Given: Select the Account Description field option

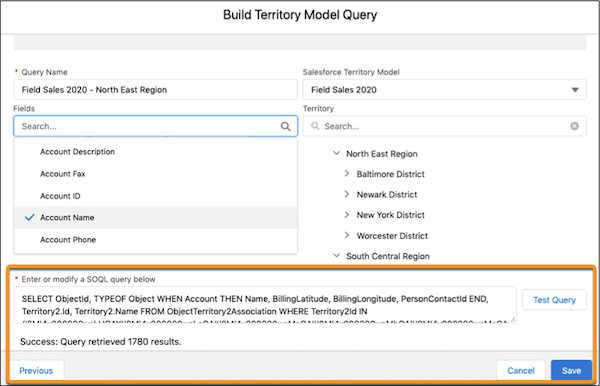Looking at the screenshot, I should pyautogui.click(x=156, y=151).
